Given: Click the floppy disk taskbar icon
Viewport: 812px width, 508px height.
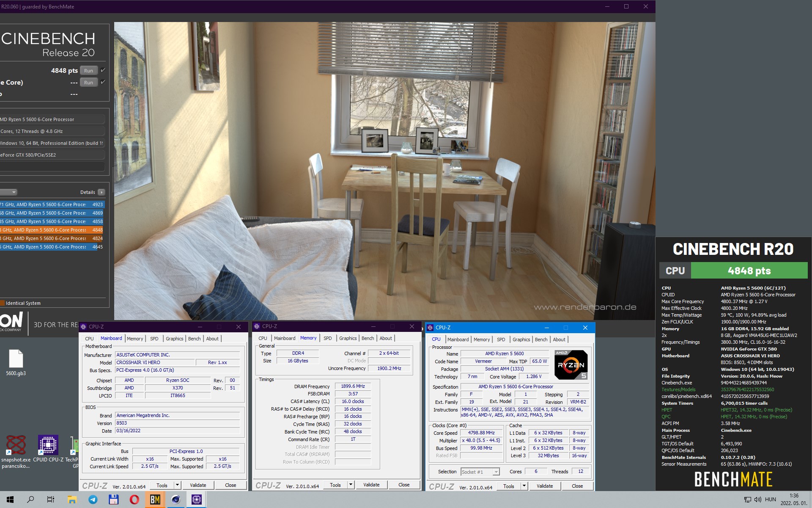Looking at the screenshot, I should [x=113, y=500].
